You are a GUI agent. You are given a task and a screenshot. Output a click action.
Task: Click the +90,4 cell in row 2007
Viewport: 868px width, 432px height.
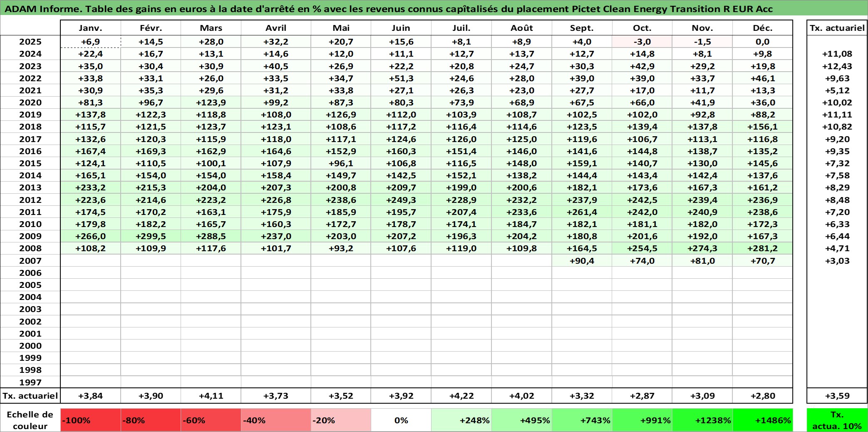(x=582, y=261)
